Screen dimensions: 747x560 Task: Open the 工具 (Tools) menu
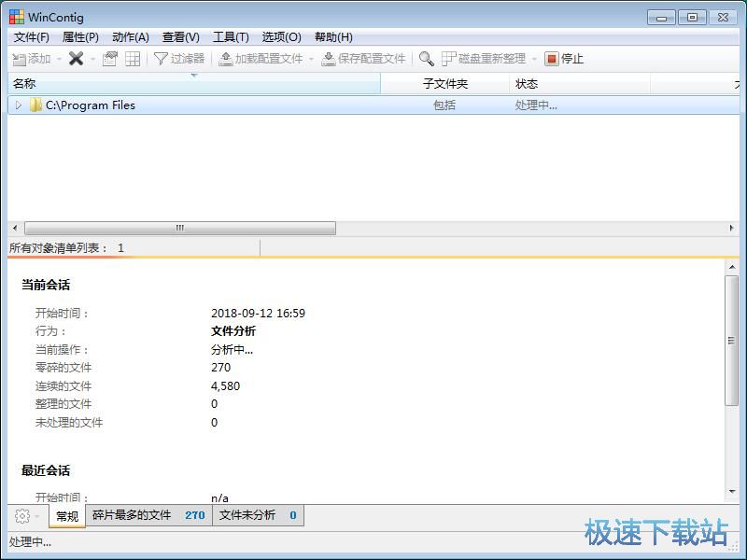(231, 37)
